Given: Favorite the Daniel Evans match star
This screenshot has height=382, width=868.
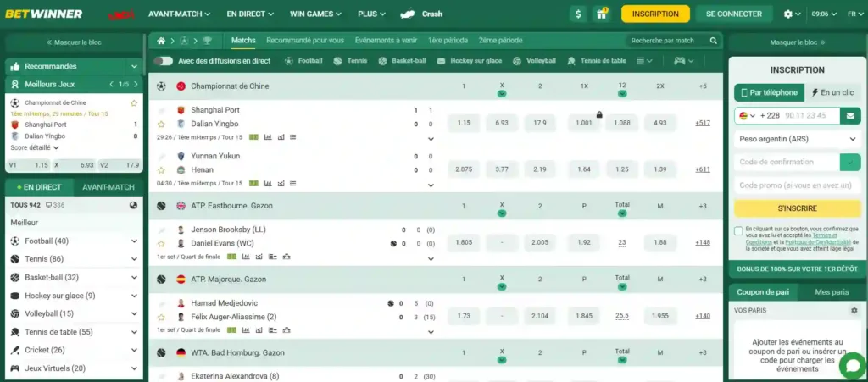Looking at the screenshot, I should 161,243.
